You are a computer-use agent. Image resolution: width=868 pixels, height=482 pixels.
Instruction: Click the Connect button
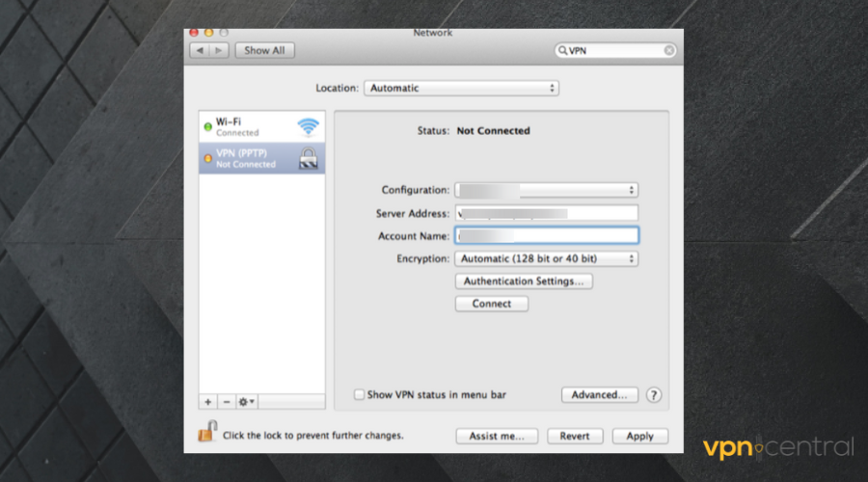click(x=492, y=304)
